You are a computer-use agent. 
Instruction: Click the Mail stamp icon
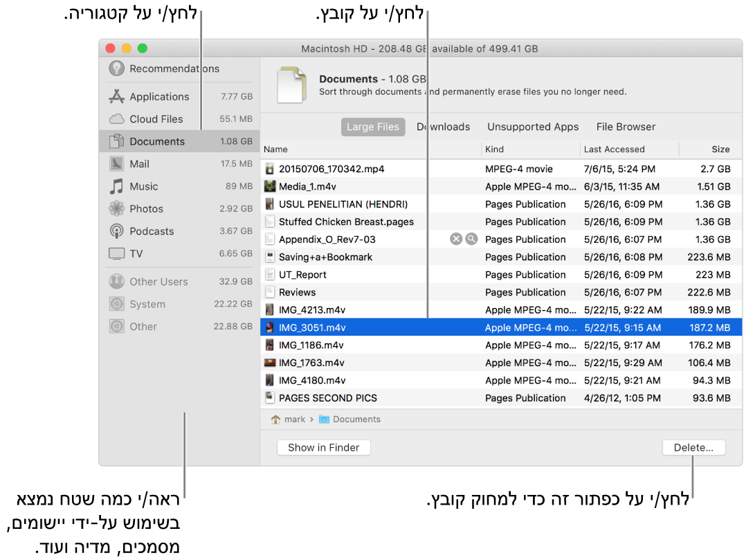coord(116,163)
